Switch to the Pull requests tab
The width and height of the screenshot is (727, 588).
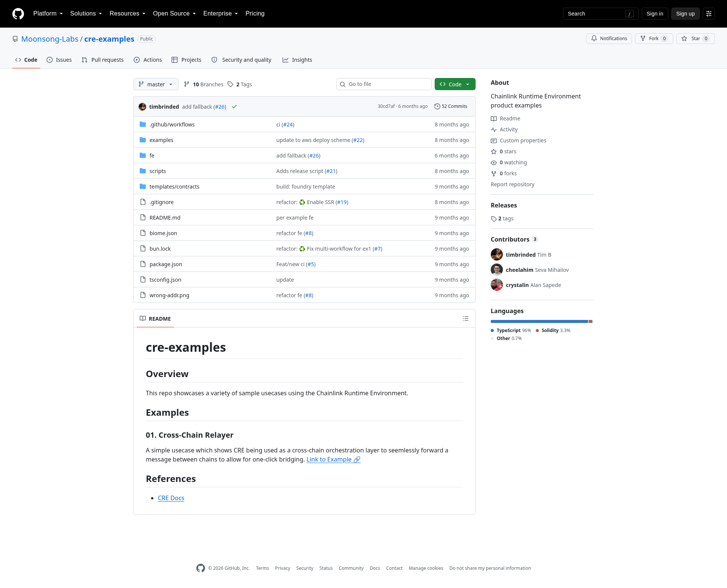pyautogui.click(x=103, y=60)
